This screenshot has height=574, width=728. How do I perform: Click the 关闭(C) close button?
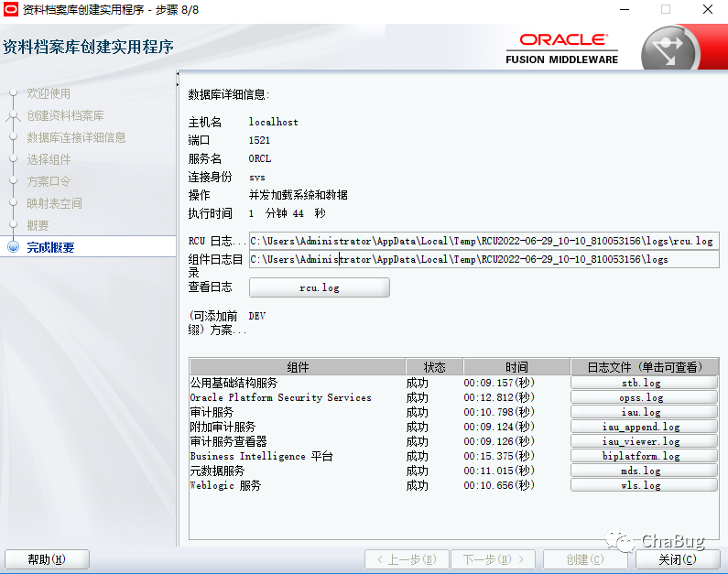[x=678, y=559]
